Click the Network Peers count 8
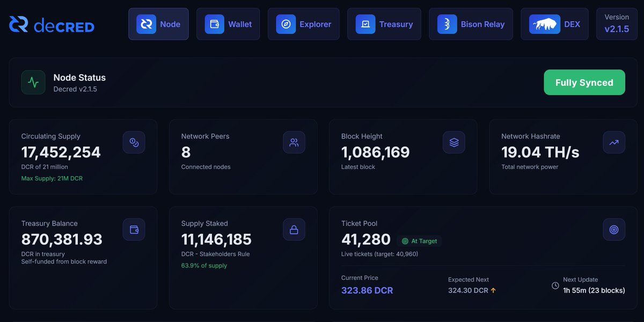The image size is (644, 322). 186,152
